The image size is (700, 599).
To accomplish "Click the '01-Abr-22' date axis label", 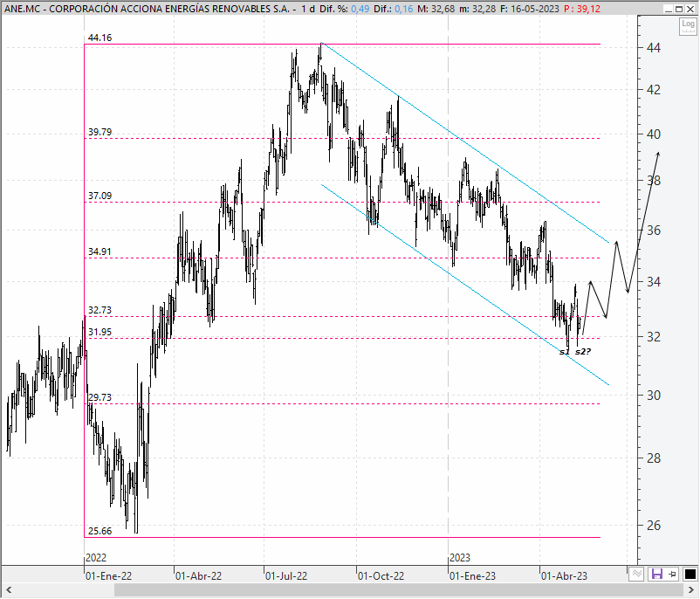I will [x=198, y=576].
